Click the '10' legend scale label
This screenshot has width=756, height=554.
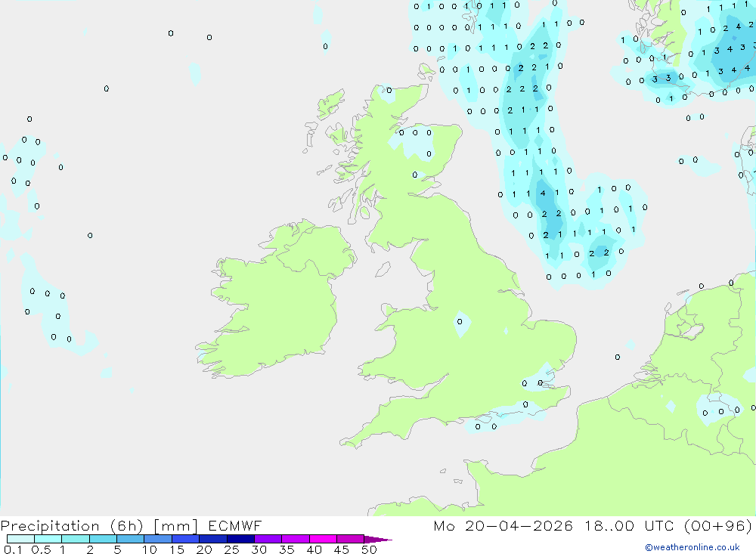pyautogui.click(x=150, y=549)
